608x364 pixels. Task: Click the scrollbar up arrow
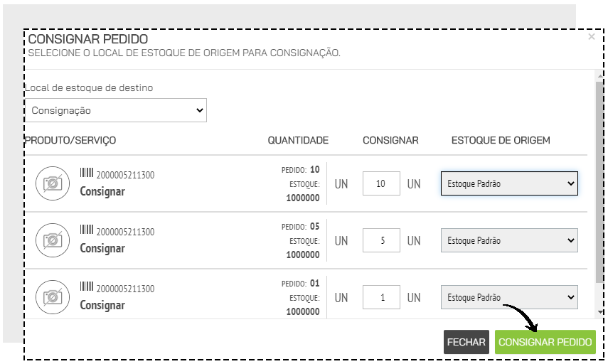click(600, 75)
